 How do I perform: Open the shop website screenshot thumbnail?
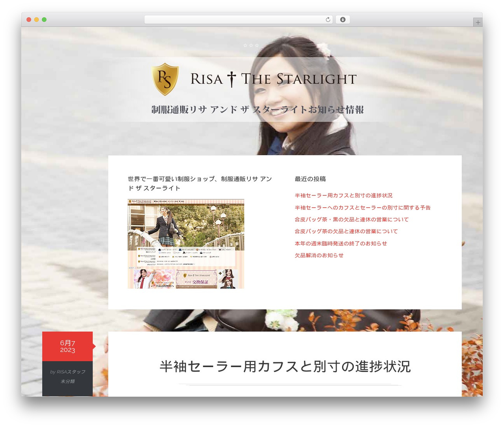pos(186,244)
